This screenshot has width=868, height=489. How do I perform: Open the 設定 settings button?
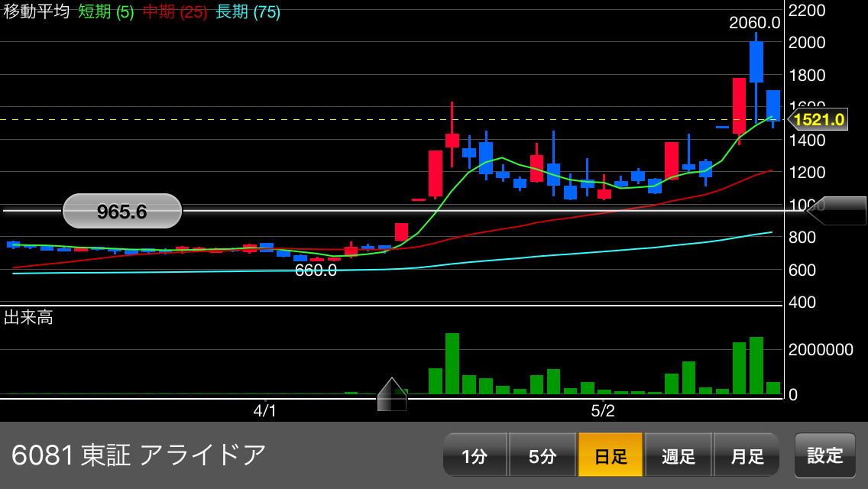click(825, 455)
